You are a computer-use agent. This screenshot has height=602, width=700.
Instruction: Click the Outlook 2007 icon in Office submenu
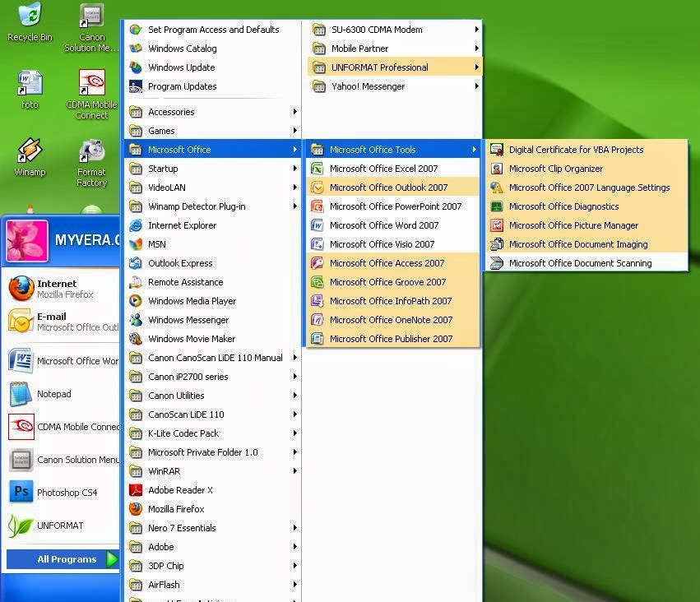coord(317,188)
